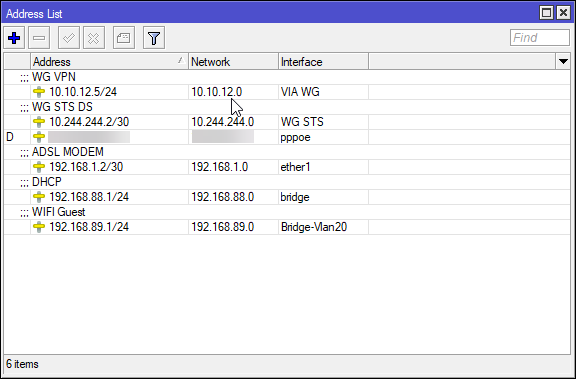This screenshot has width=576, height=379.
Task: Click the blue plus Add button
Action: [14, 37]
